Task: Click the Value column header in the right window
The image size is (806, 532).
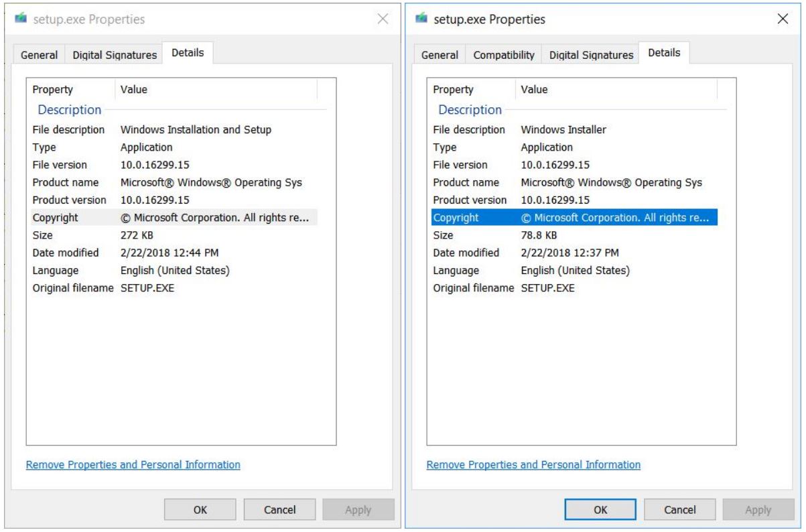Action: tap(617, 89)
